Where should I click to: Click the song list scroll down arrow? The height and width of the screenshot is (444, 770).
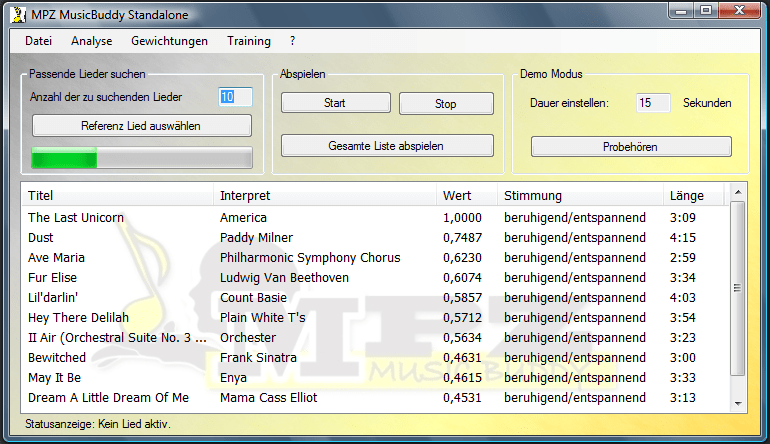tap(738, 404)
